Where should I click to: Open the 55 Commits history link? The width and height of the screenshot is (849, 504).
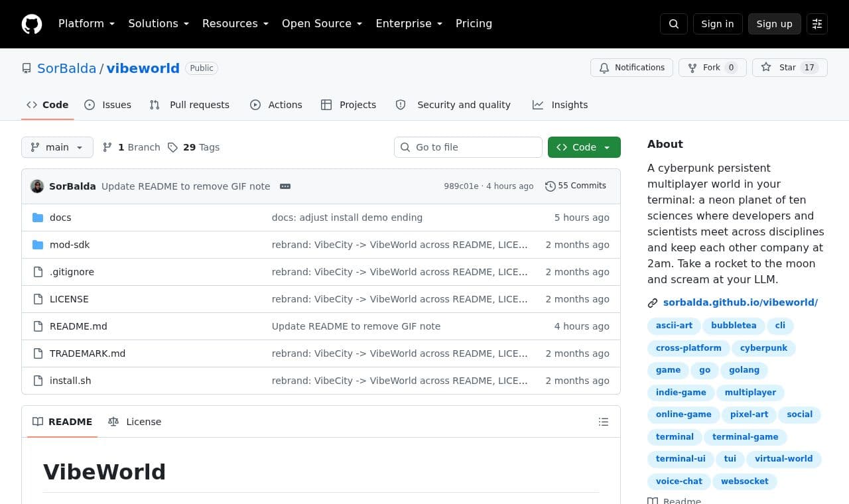point(576,186)
